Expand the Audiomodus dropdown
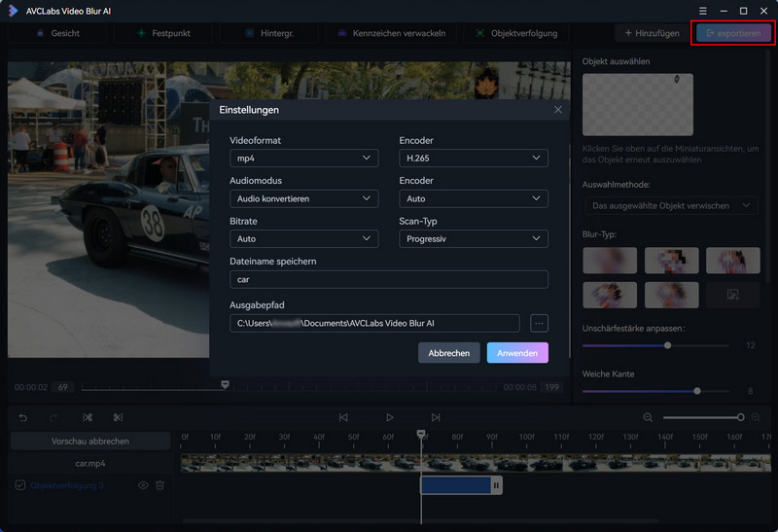778x532 pixels. pyautogui.click(x=303, y=198)
